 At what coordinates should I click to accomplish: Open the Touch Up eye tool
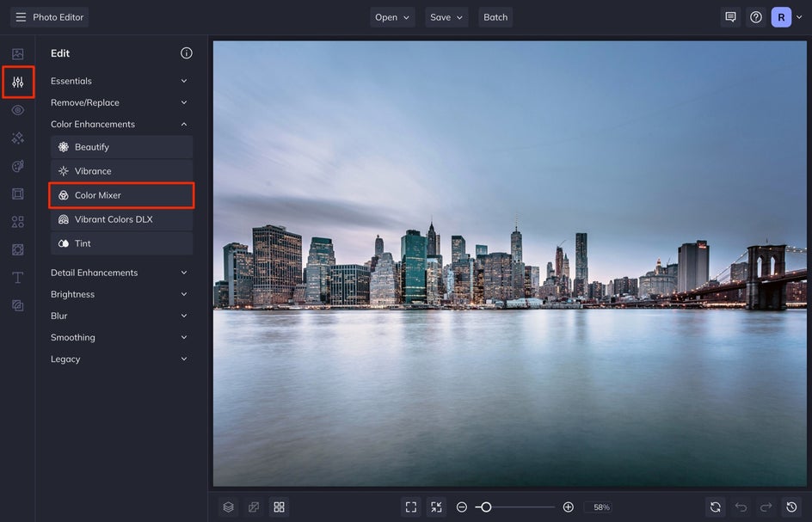click(x=17, y=110)
